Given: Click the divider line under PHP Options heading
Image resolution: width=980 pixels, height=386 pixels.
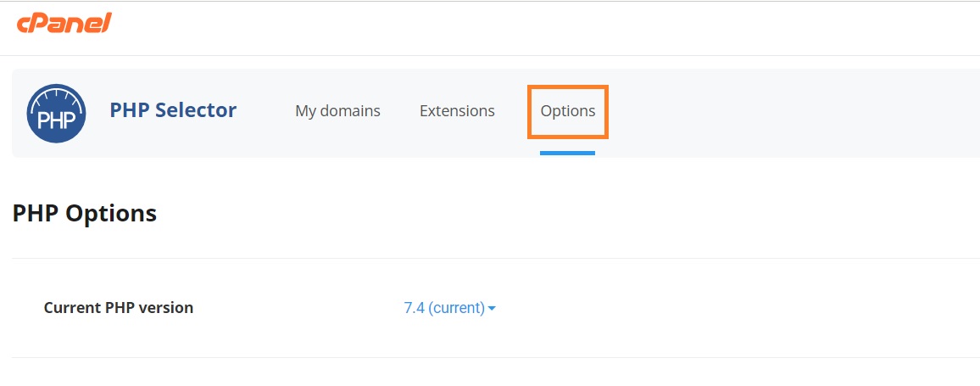Looking at the screenshot, I should [x=496, y=258].
